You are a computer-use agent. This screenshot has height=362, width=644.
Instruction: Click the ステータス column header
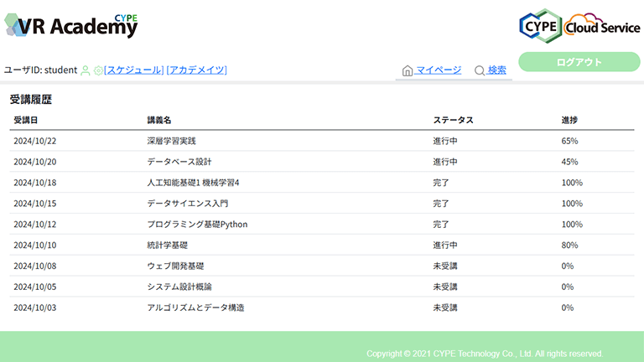453,121
